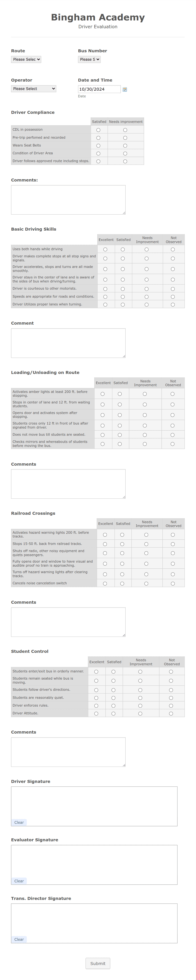Mark Wears Seat Belts as Needs improvement
The height and width of the screenshot is (980, 196).
tap(126, 145)
